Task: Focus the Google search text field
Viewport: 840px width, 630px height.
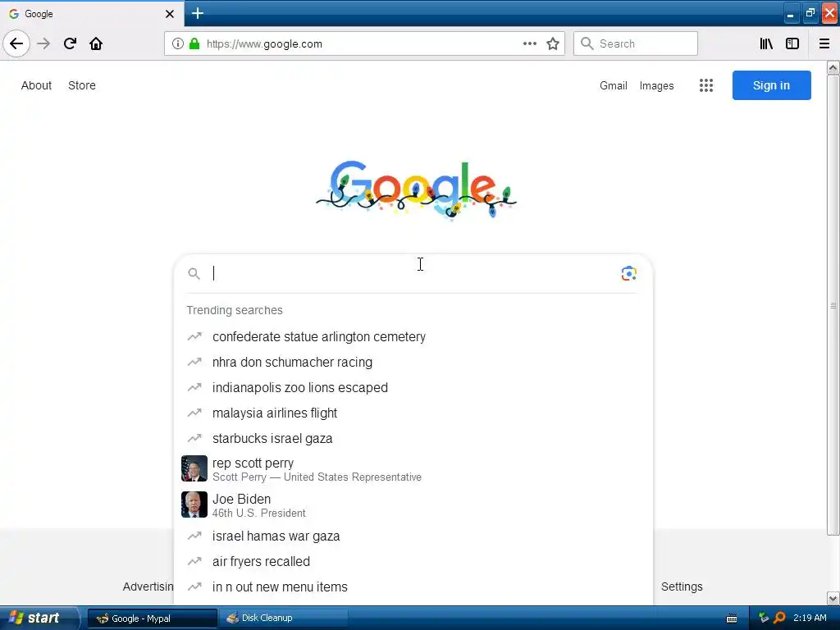Action: pos(413,274)
